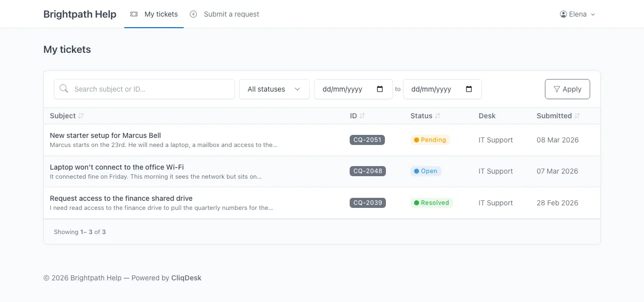Click the preview text starting 'Marcus starts on the 23rd'

click(x=164, y=145)
